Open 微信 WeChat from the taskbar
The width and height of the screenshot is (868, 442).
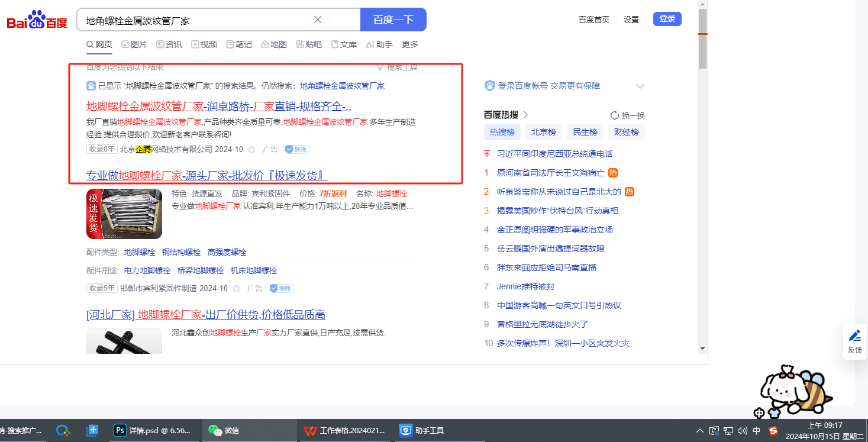tap(225, 431)
